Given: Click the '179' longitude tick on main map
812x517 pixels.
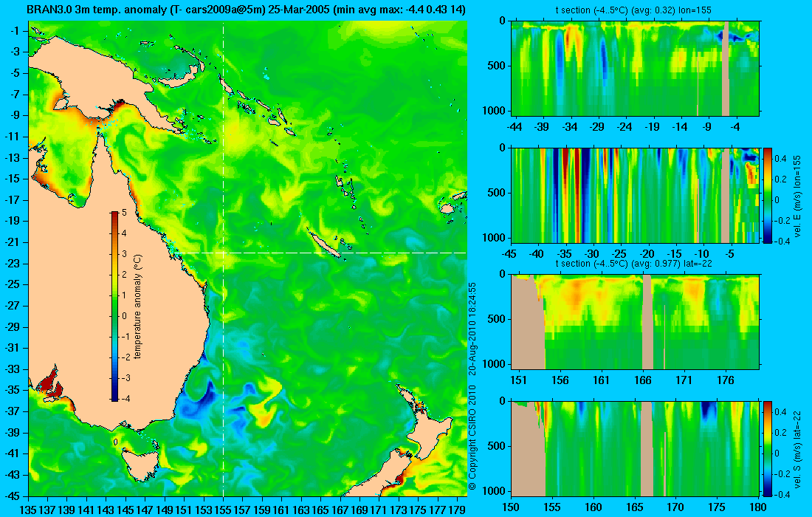Looking at the screenshot, I should coord(457,510).
